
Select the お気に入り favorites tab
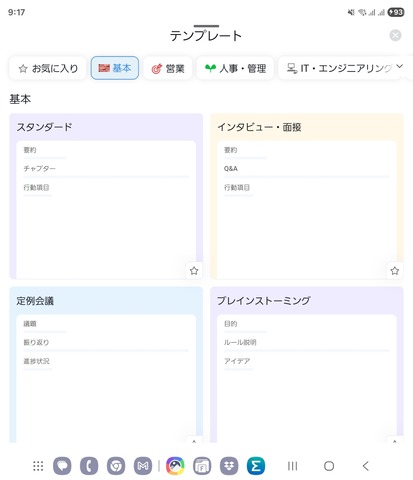coord(48,68)
